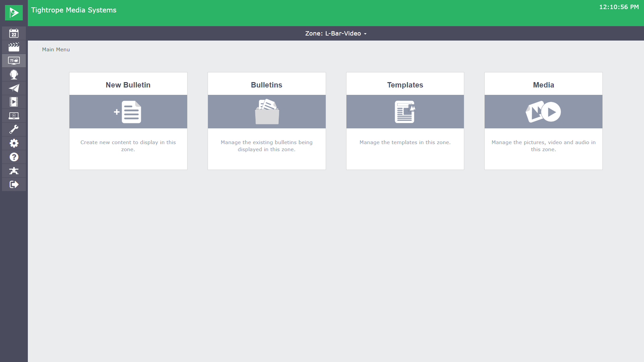Viewport: 644px width, 362px height.
Task: Select the weather display monitor icon
Action: 14,61
